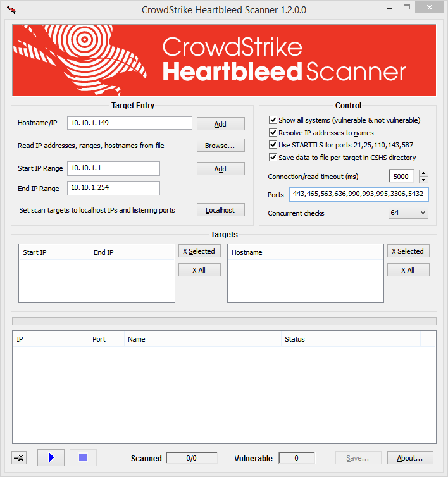Screen dimensions: 448x477
Task: Sort results by the Name column
Action: [202, 339]
